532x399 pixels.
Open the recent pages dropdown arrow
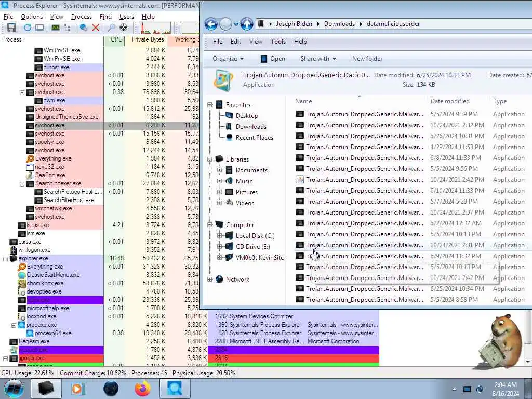pyautogui.click(x=236, y=24)
